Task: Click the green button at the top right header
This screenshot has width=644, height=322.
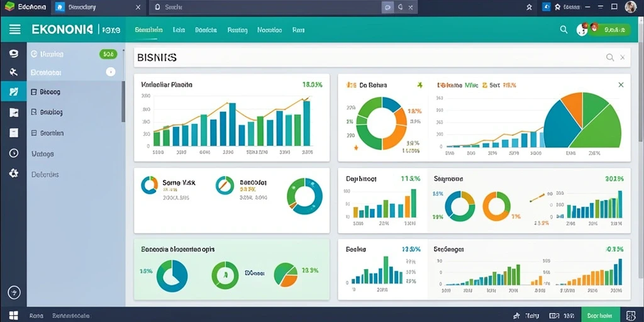Action: pos(609,30)
